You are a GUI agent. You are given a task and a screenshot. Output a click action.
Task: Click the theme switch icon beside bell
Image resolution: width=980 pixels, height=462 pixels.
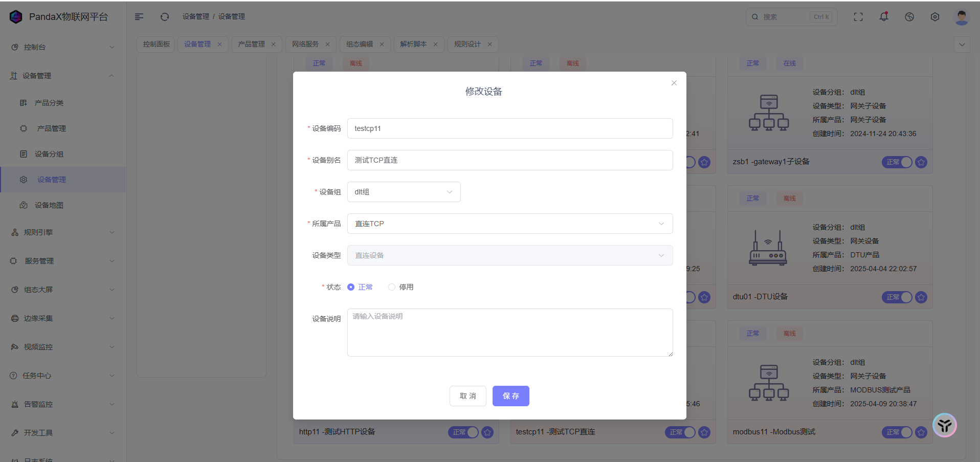[909, 17]
